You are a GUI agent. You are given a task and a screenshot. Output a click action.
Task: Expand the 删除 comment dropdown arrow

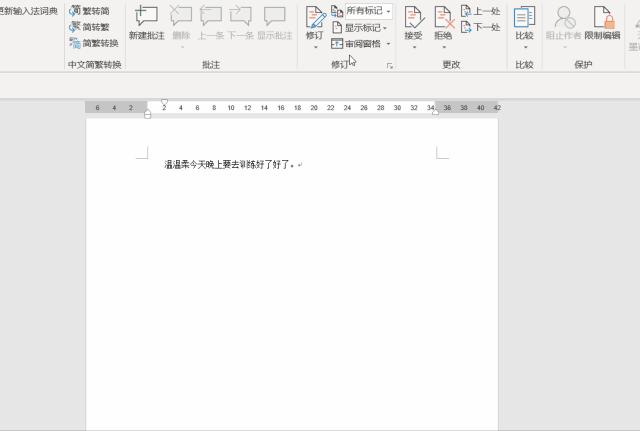pyautogui.click(x=182, y=47)
